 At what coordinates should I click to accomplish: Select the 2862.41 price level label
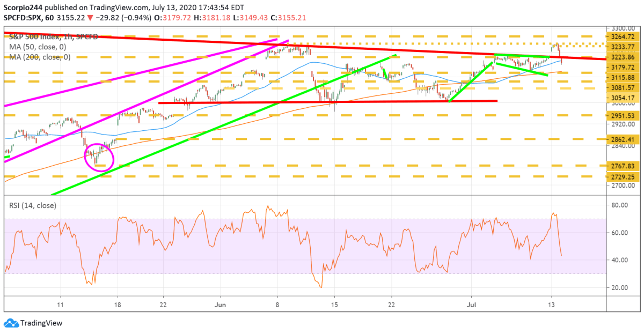[x=623, y=139]
